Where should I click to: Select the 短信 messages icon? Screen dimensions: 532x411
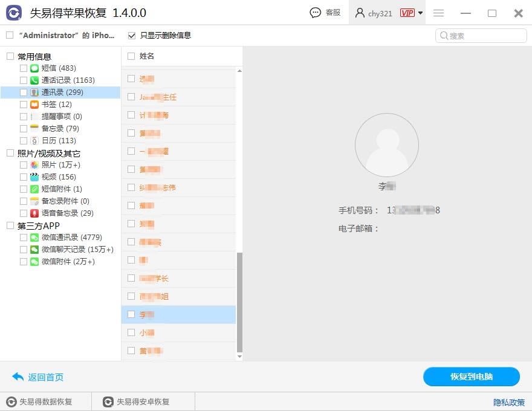pos(34,68)
